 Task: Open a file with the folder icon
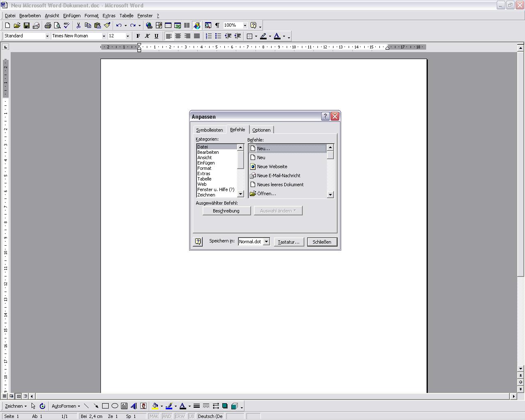tap(17, 25)
